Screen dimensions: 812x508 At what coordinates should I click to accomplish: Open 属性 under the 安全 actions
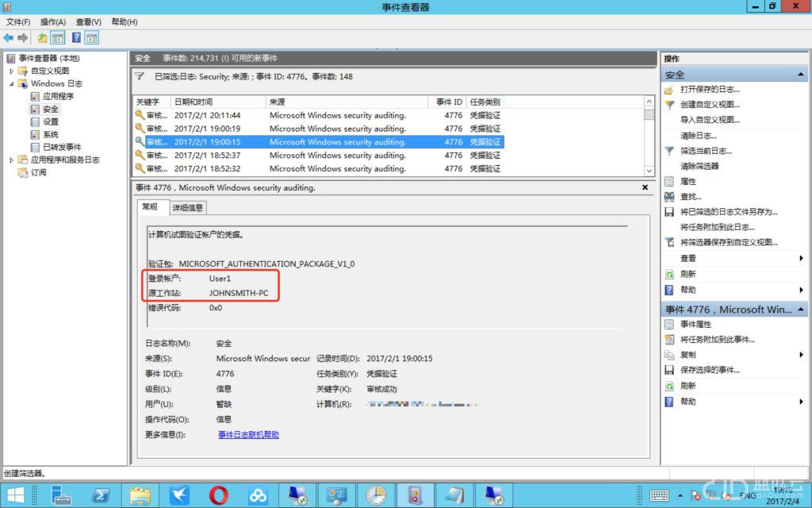pyautogui.click(x=688, y=182)
